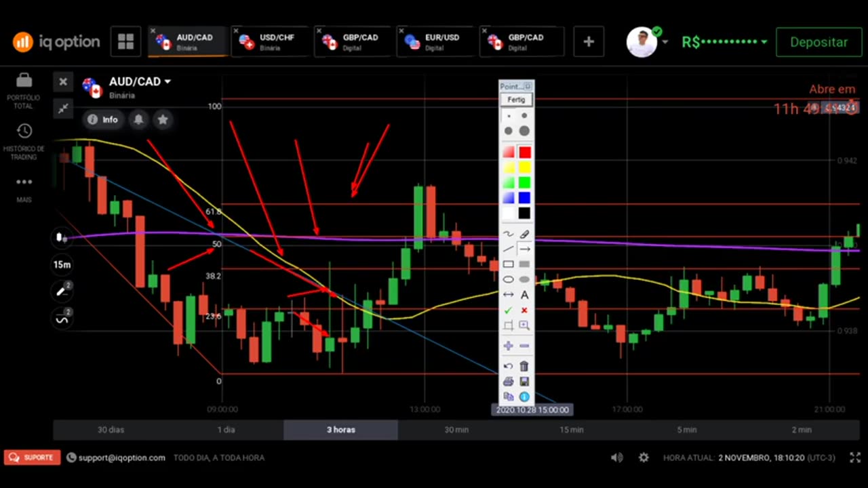The image size is (868, 488).
Task: Select the 15 min timeframe
Action: (x=572, y=430)
